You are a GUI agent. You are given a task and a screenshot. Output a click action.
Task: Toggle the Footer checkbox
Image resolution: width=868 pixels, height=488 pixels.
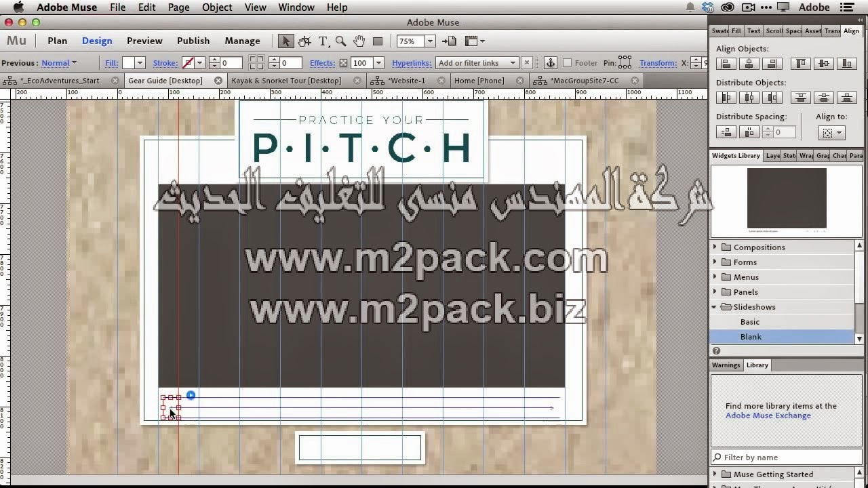pos(568,63)
